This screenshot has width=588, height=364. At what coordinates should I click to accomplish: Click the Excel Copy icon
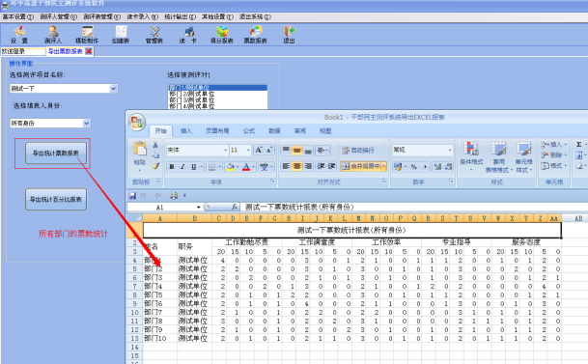(155, 154)
